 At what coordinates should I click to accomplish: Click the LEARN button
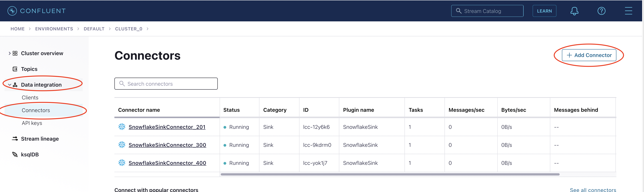tap(544, 11)
